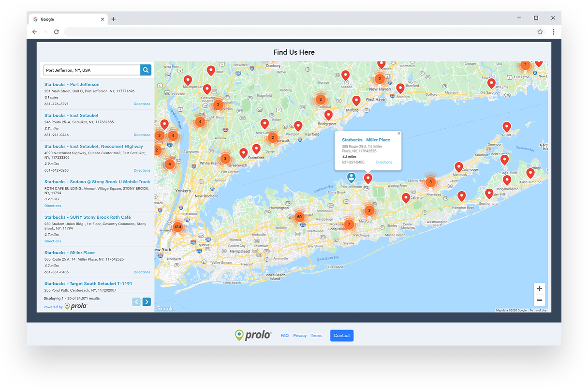
Task: Close the Starbucks - Miller Place popup
Action: coord(398,133)
